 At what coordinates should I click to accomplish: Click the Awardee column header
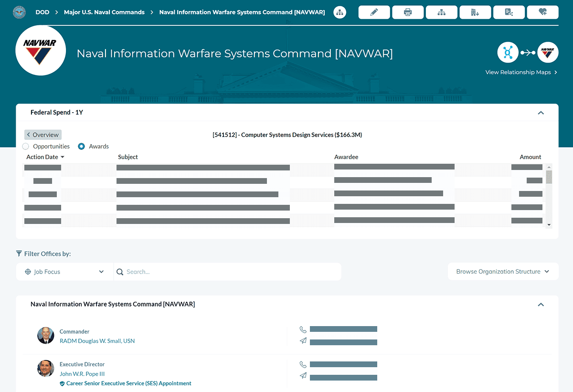(346, 157)
